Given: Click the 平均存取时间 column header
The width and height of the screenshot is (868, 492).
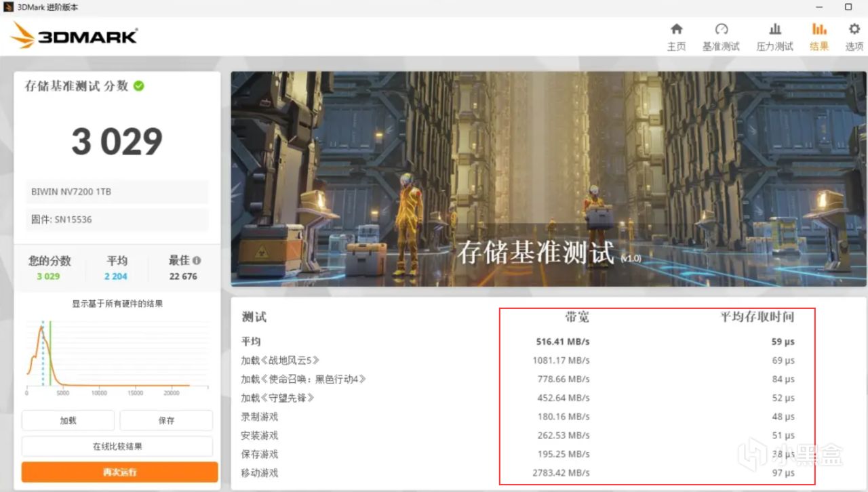Looking at the screenshot, I should click(x=757, y=316).
